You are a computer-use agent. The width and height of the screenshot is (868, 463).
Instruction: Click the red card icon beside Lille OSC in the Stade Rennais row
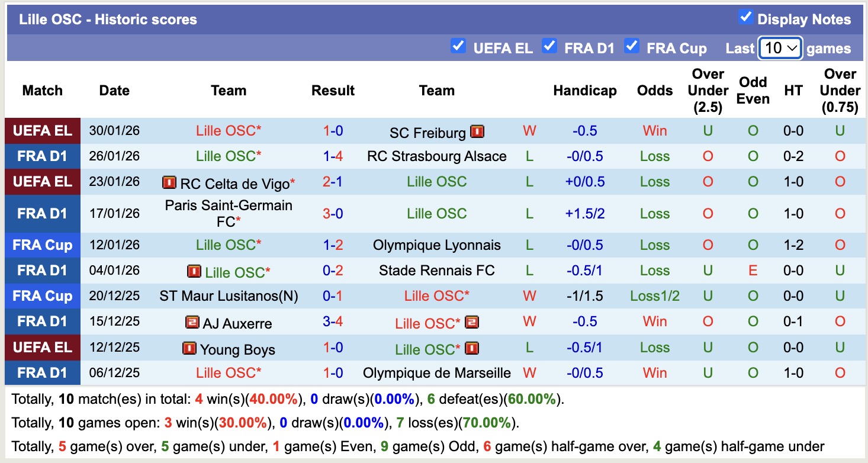click(195, 271)
